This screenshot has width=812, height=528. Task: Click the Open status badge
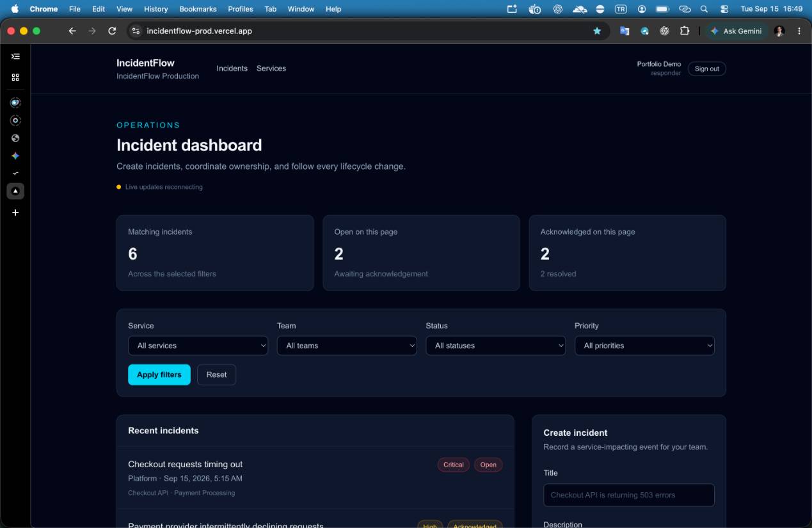coord(488,465)
